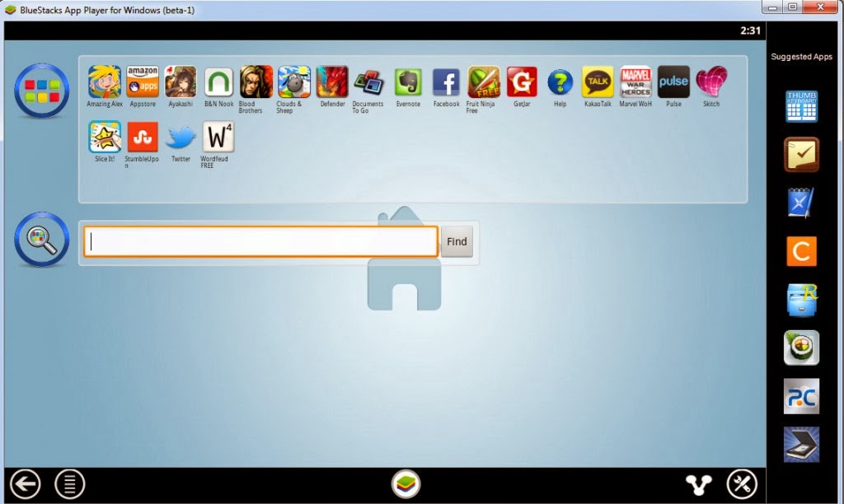This screenshot has width=844, height=504.
Task: Open suggested blue notepad app
Action: click(x=801, y=203)
